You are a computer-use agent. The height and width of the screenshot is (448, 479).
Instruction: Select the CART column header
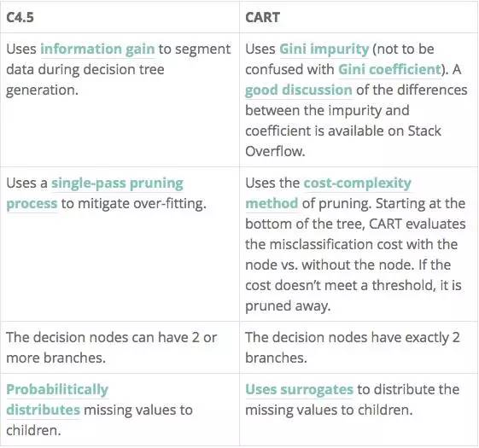click(262, 17)
